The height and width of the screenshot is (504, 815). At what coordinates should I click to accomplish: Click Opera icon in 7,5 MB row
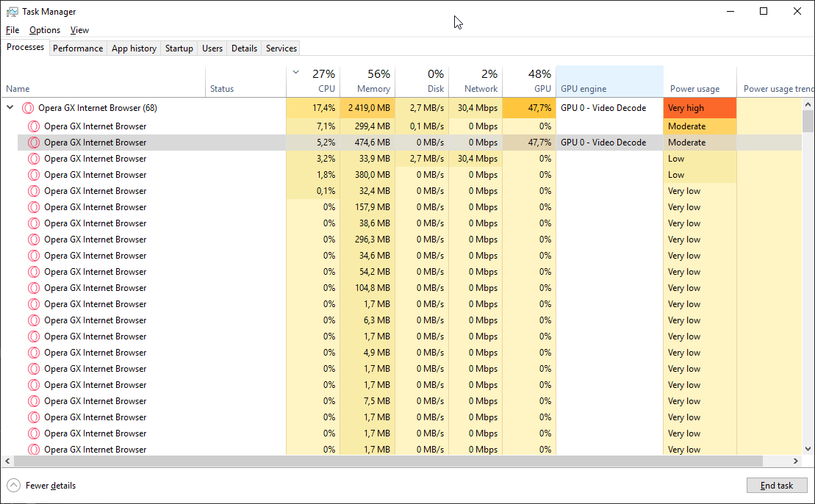click(34, 401)
